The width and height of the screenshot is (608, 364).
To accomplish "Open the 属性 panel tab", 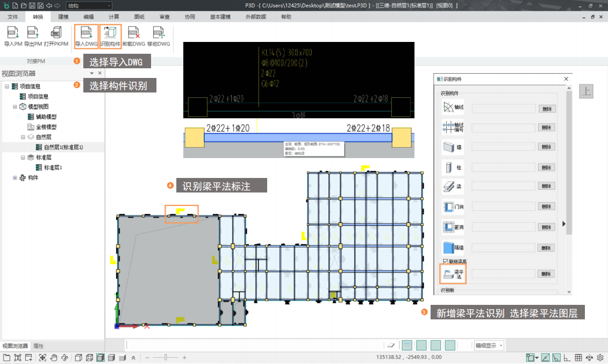I will click(x=38, y=346).
